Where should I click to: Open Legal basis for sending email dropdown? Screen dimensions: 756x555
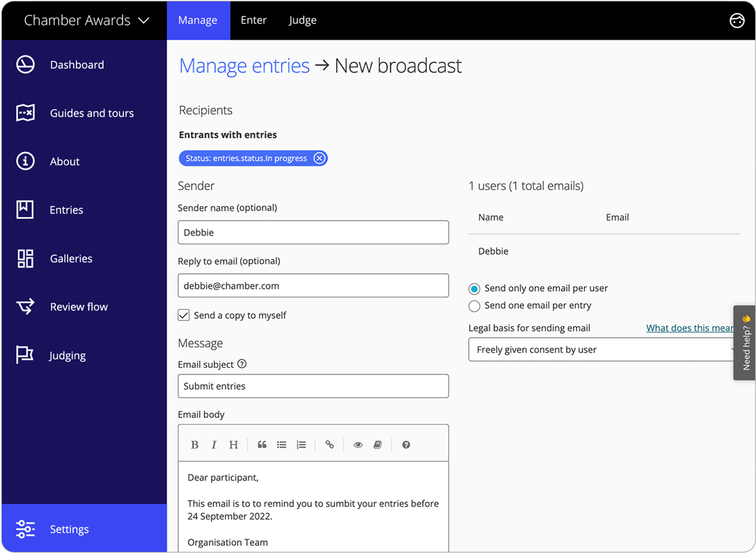tap(601, 350)
